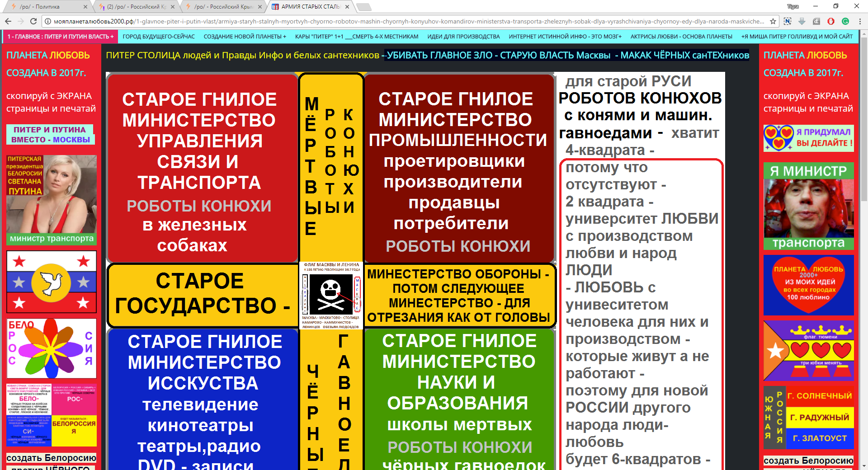Open the download arrow extension

(x=802, y=21)
